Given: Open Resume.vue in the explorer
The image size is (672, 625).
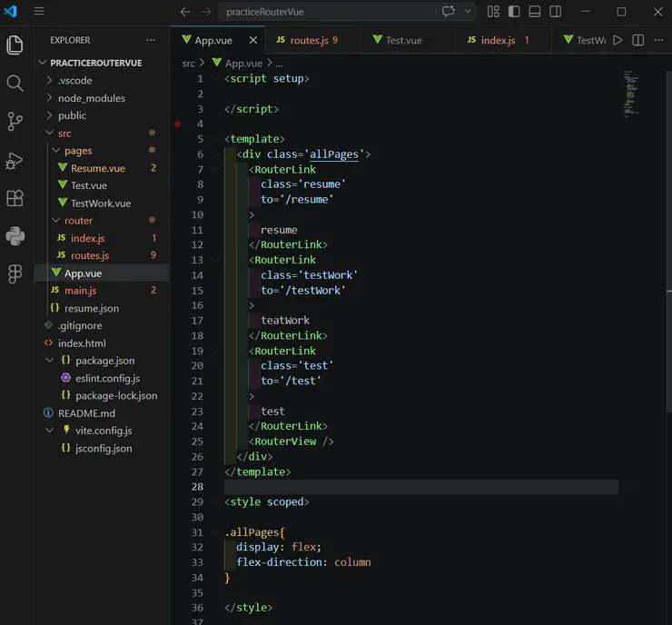Looking at the screenshot, I should (97, 168).
